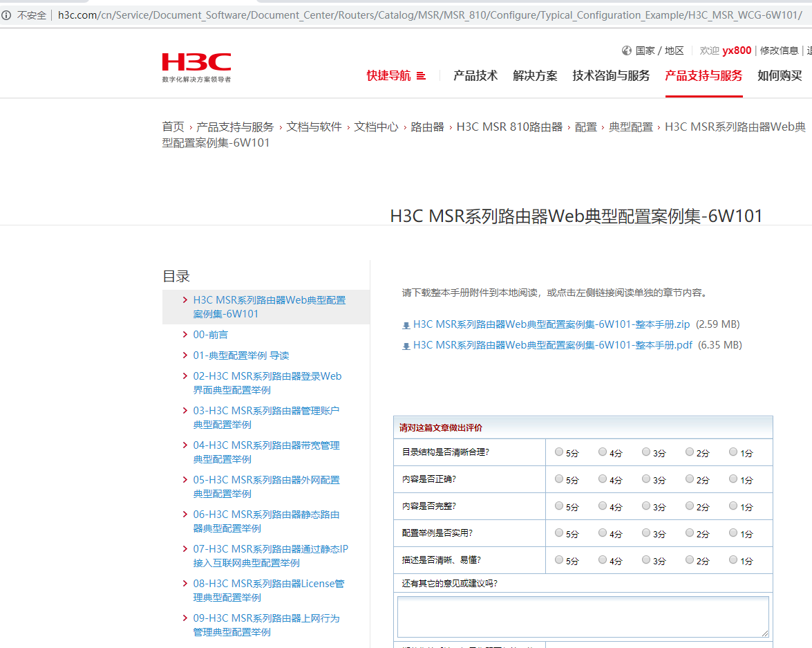Click arrow beside 03 管理账户 entry
812x648 pixels.
185,411
